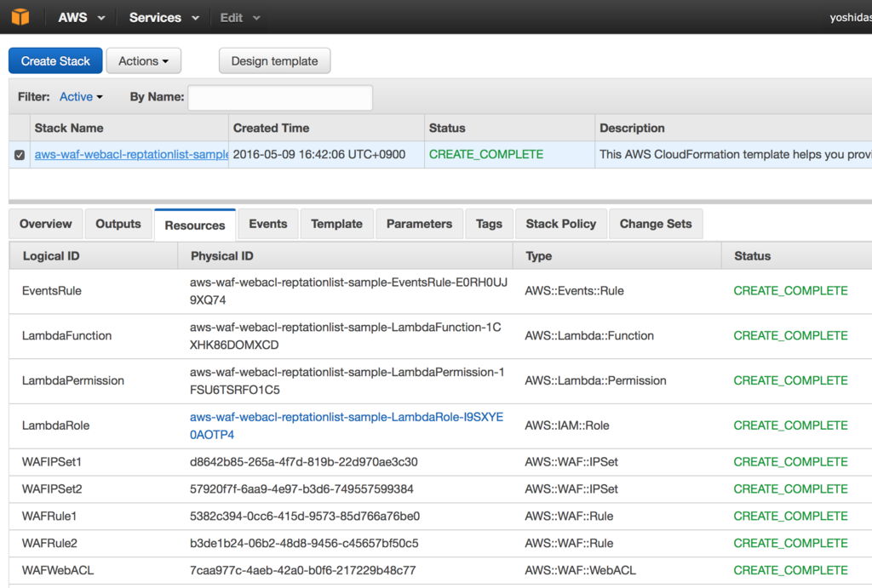Click the Description column header
Image resolution: width=872 pixels, height=588 pixels.
(733, 128)
